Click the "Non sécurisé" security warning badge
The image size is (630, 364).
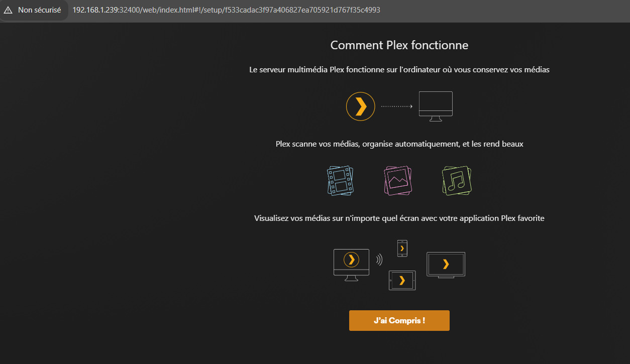[33, 10]
